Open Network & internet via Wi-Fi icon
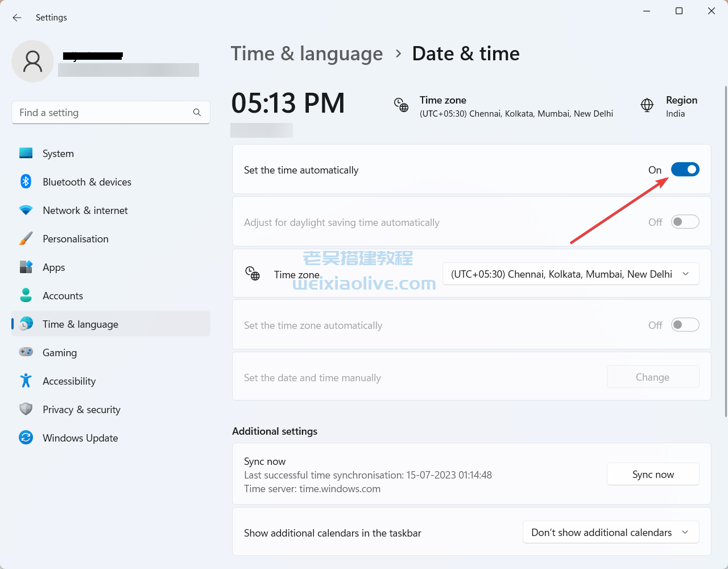The image size is (728, 569). 26,210
